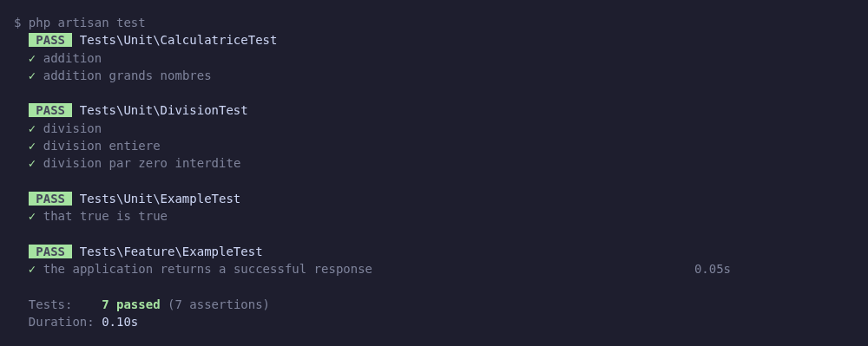Click the checkmark beside application returns successful response
The image size is (868, 346).
click(x=32, y=270)
